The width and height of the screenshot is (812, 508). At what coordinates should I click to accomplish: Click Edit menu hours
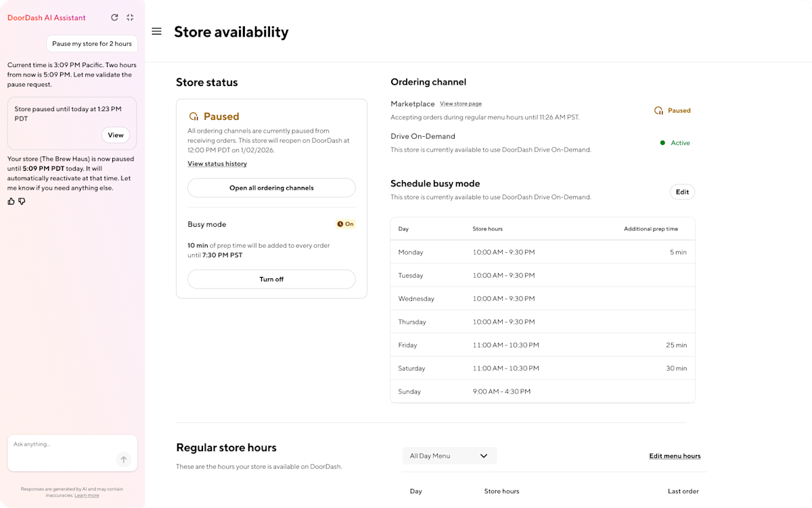click(x=675, y=456)
